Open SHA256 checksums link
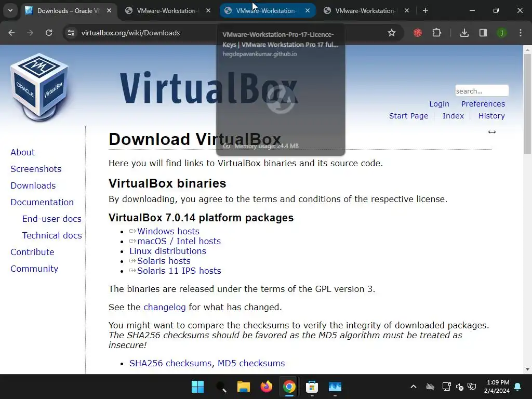The image size is (532, 399). point(170,363)
